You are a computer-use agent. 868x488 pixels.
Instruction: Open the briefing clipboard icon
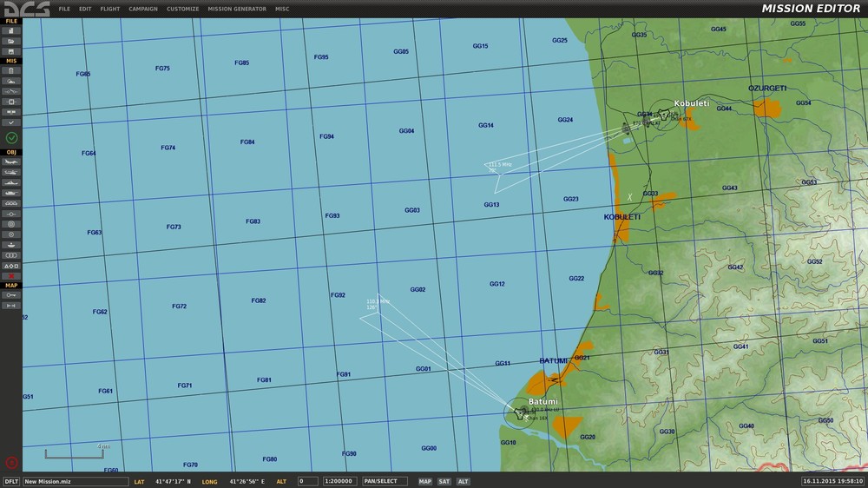[x=11, y=71]
